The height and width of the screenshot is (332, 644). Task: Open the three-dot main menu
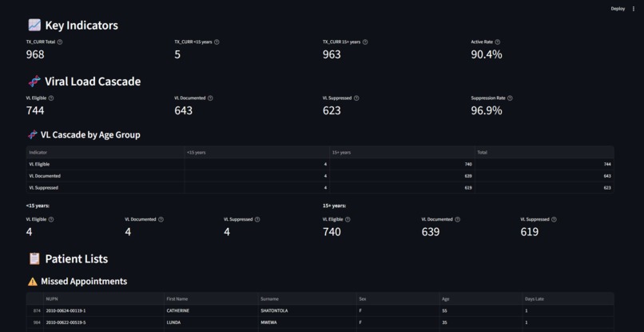(634, 9)
